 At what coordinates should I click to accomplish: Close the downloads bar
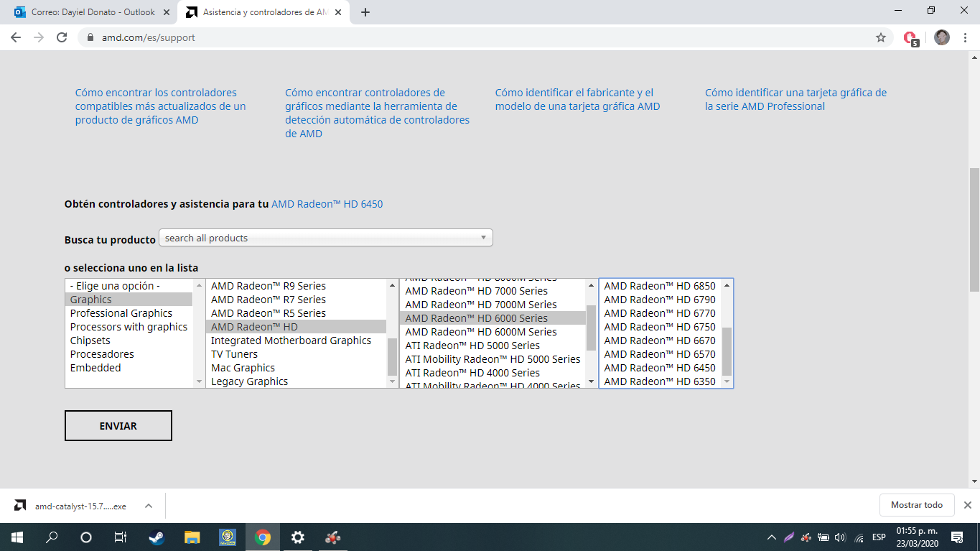click(x=968, y=505)
